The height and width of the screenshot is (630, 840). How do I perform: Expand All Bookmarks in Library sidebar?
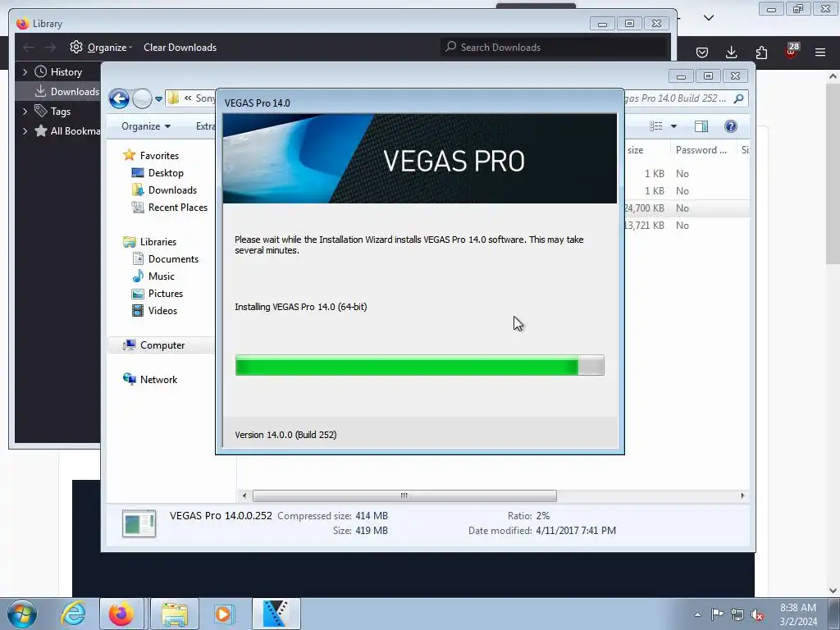click(25, 130)
